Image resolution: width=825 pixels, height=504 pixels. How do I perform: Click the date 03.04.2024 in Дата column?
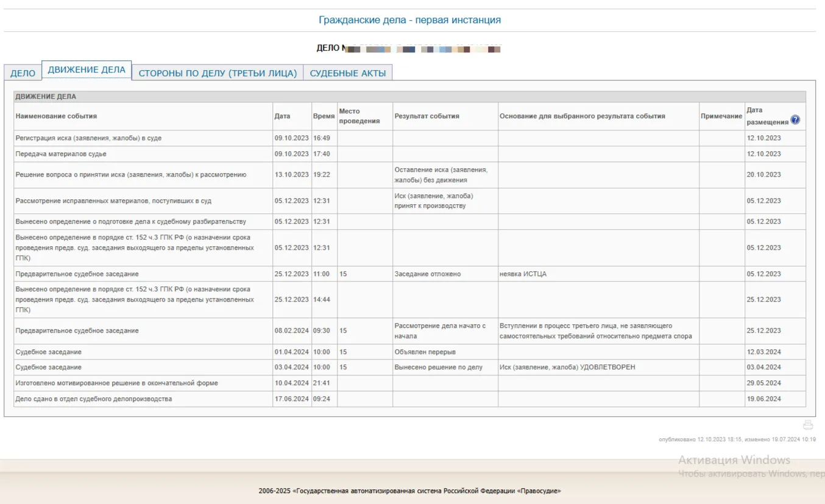pos(292,367)
